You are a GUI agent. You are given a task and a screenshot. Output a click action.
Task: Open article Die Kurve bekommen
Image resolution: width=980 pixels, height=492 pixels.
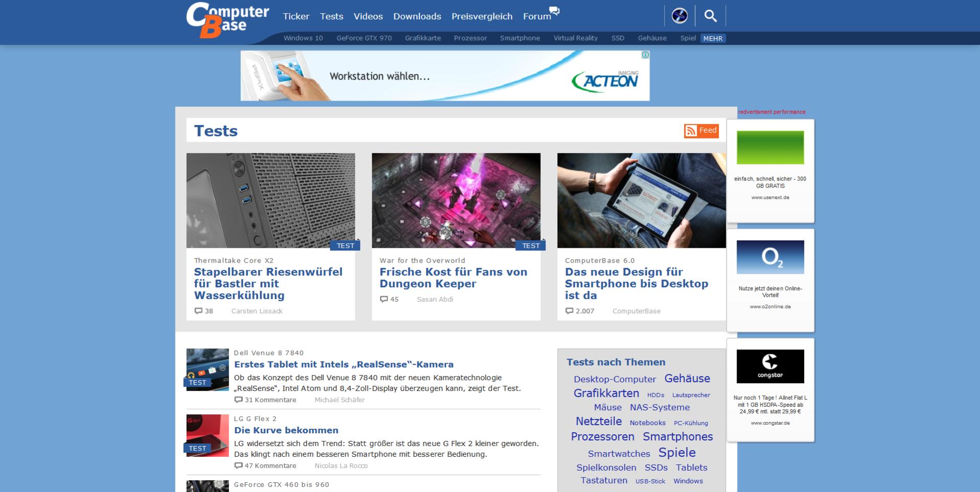pos(286,430)
